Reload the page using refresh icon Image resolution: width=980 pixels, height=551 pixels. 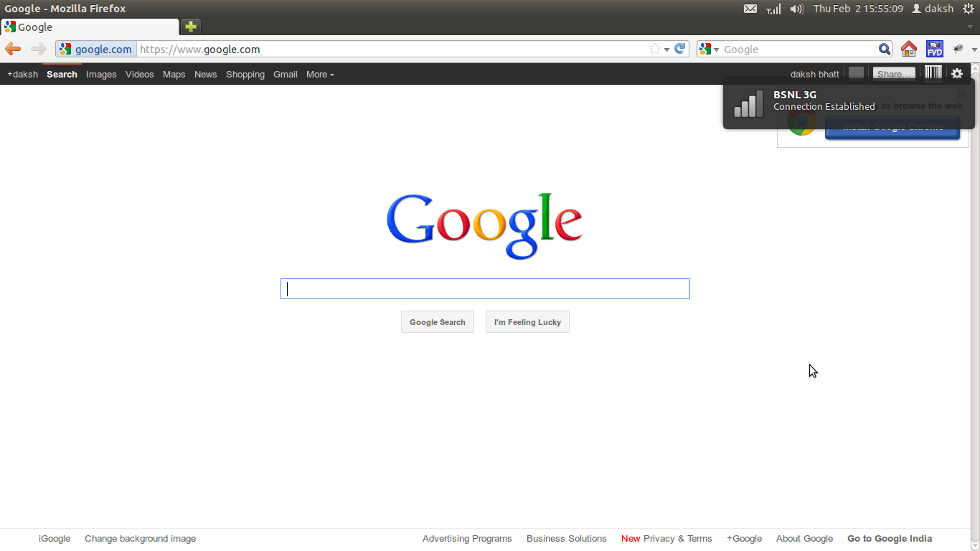680,49
